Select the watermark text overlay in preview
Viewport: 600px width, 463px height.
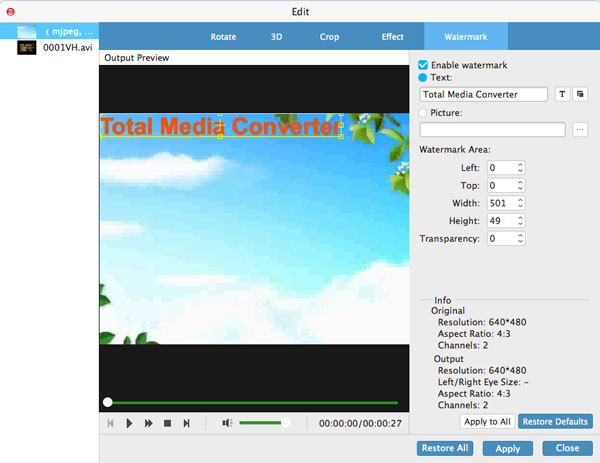click(x=221, y=126)
